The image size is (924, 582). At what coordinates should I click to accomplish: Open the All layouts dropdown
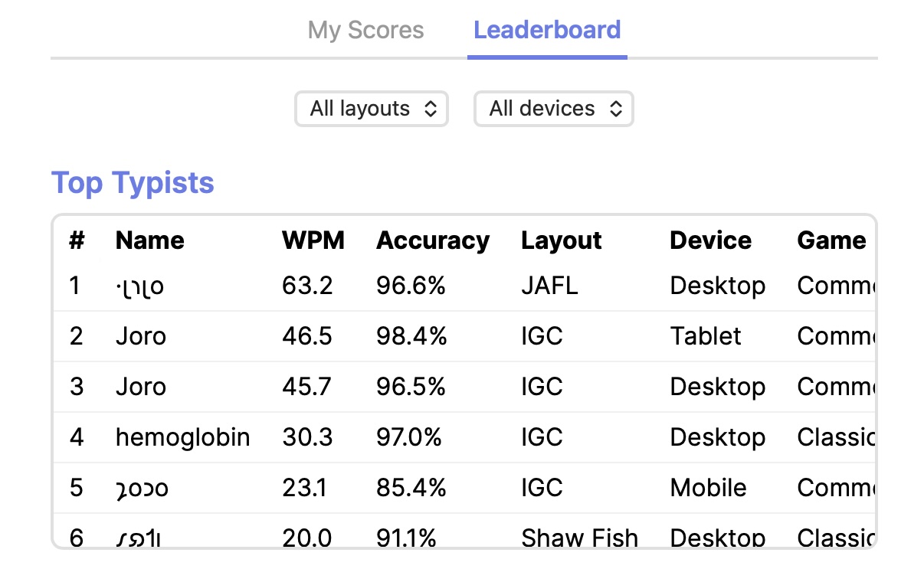coord(372,109)
